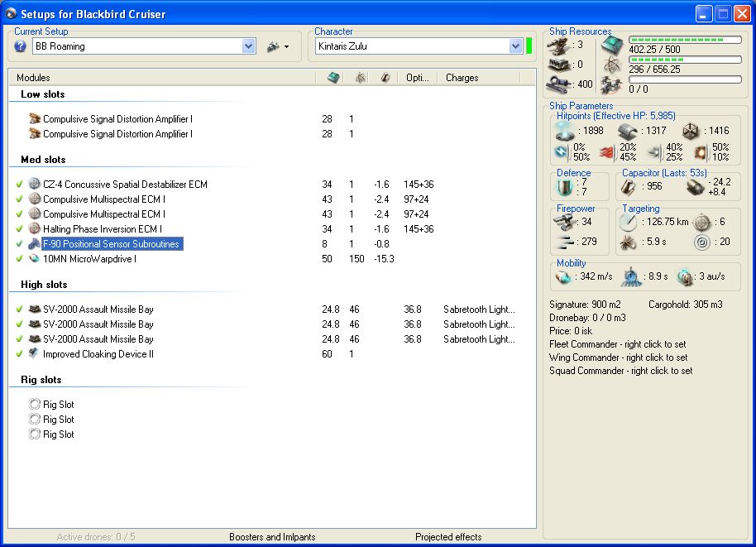Click the High slots section header
This screenshot has height=547, width=756.
[x=44, y=285]
